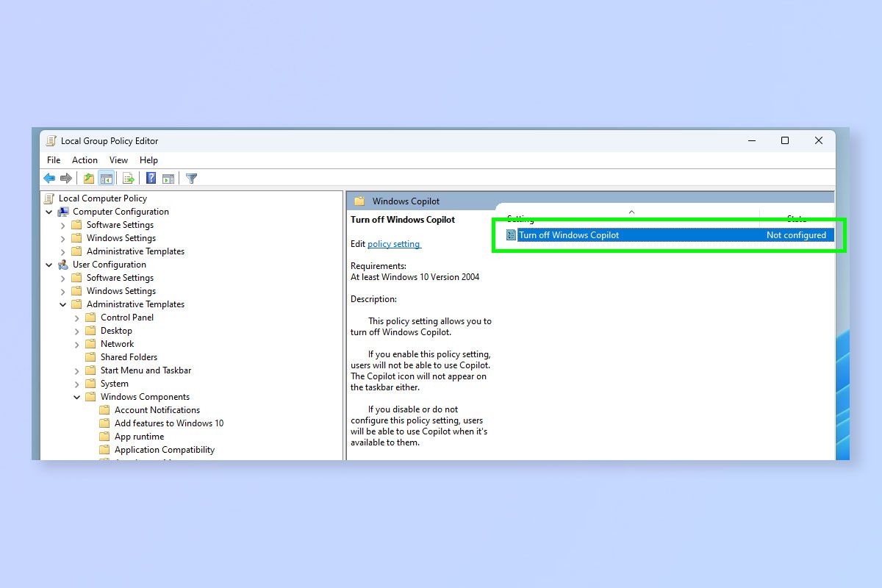
Task: Toggle the Show/Hide Action Pane icon
Action: (x=168, y=178)
